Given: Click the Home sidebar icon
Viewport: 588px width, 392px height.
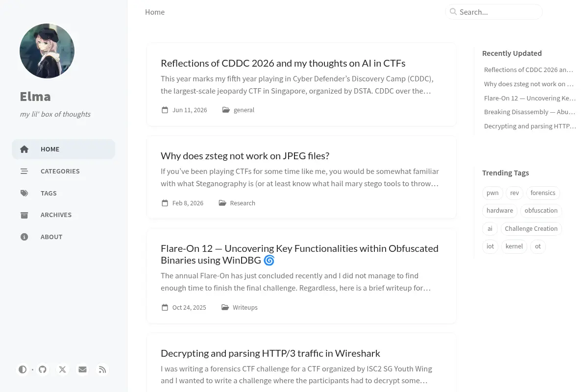Looking at the screenshot, I should coord(24,149).
